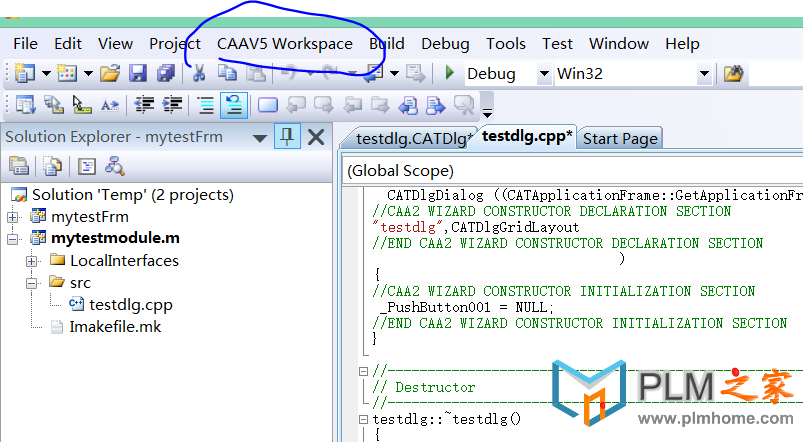Select Imakefile.mk in Solution Explorer
Screen dimensions: 803x442
115,327
